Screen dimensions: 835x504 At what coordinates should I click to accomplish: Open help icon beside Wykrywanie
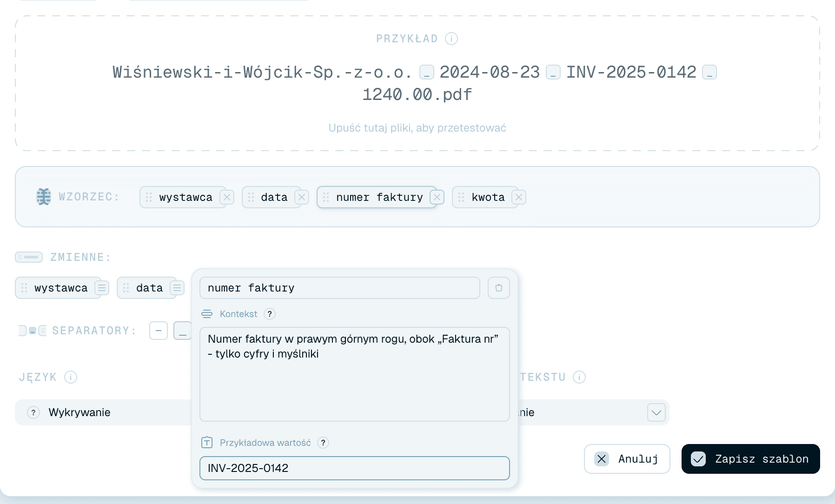(33, 412)
